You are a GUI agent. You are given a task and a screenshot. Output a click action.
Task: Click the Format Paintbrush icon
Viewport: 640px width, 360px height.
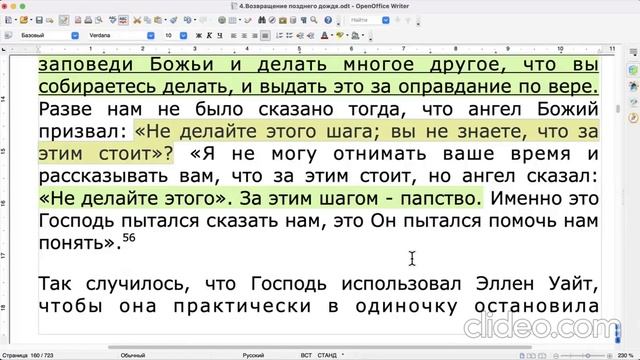[174, 20]
